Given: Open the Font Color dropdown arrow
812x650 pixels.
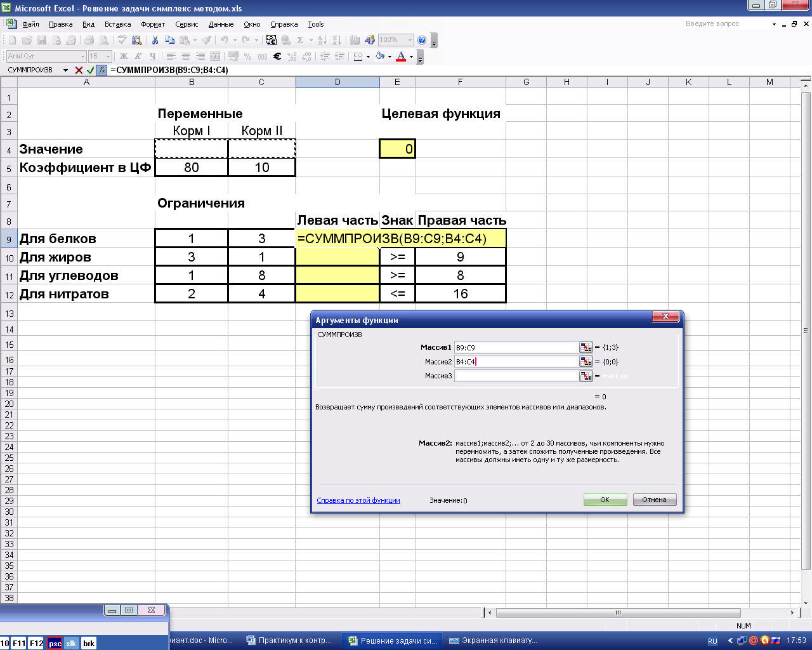Looking at the screenshot, I should point(411,56).
